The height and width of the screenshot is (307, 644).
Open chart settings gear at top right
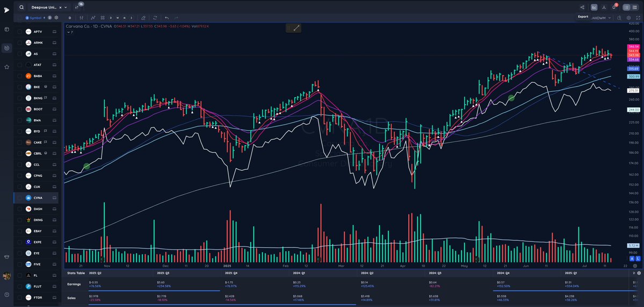(x=628, y=18)
